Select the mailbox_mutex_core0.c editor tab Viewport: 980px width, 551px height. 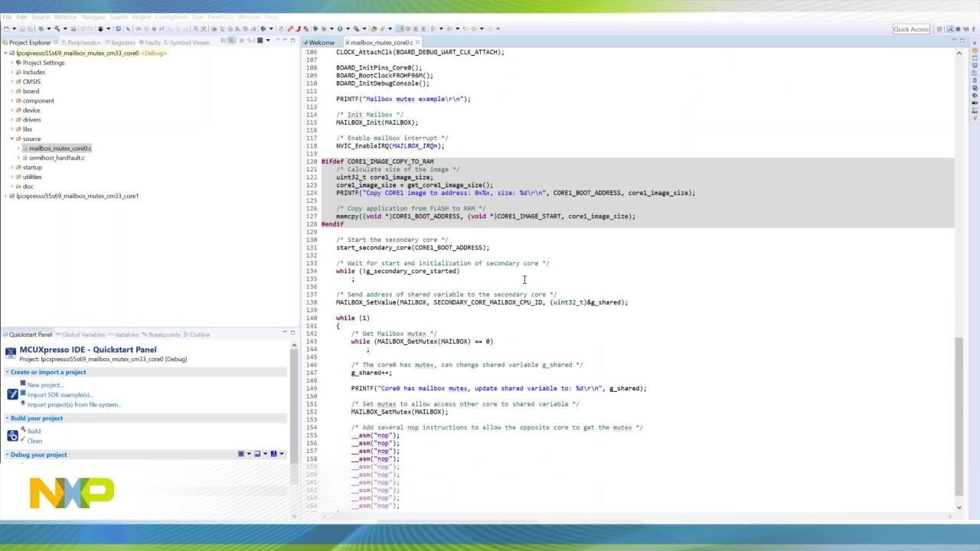tap(381, 43)
